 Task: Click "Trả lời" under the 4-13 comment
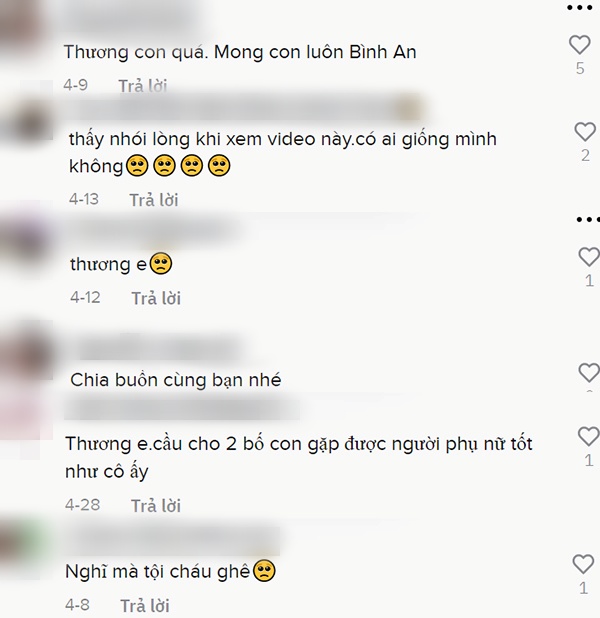[154, 200]
